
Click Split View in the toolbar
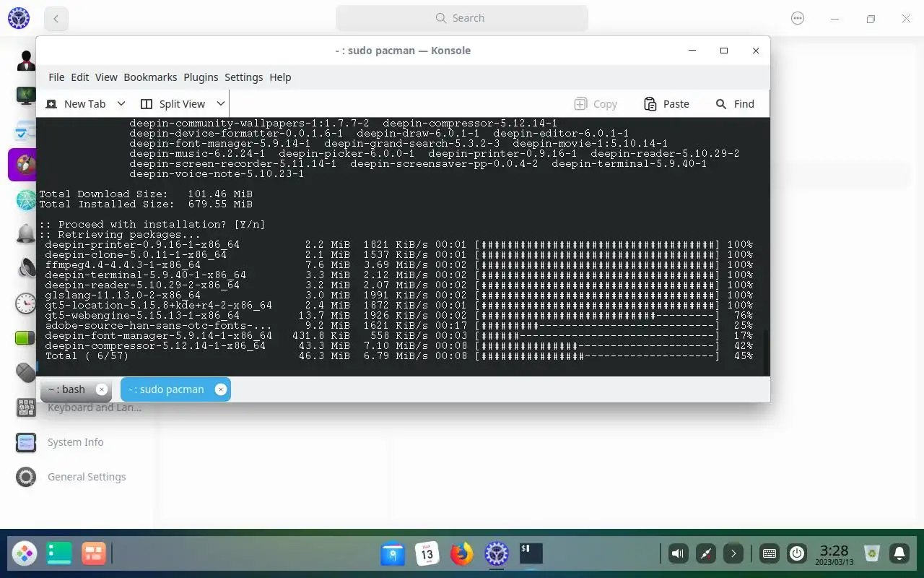point(173,104)
